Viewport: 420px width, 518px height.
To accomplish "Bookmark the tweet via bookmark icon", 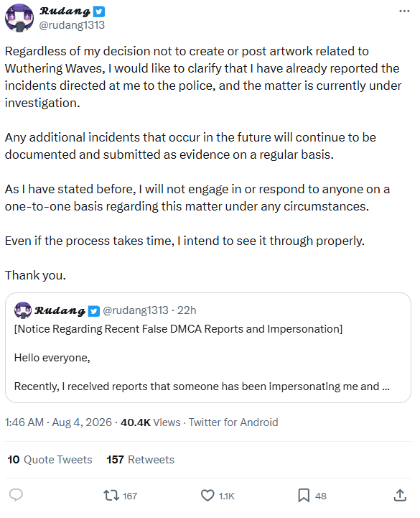I will 304,495.
